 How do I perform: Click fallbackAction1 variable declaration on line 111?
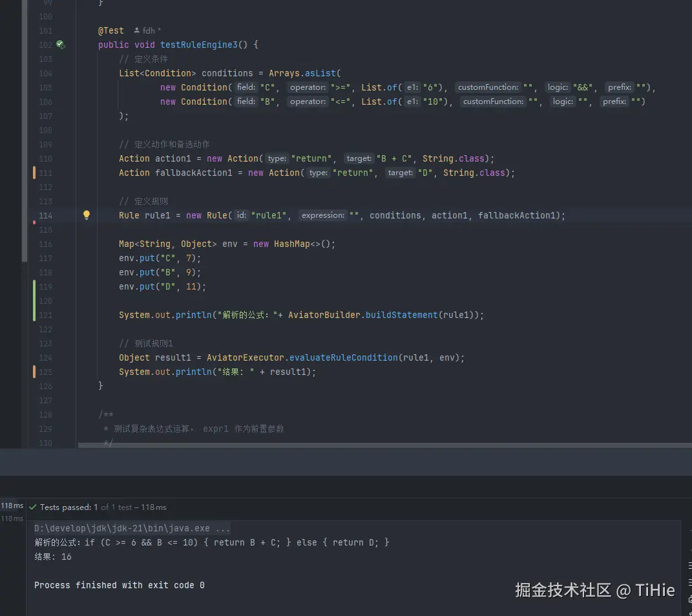point(193,173)
